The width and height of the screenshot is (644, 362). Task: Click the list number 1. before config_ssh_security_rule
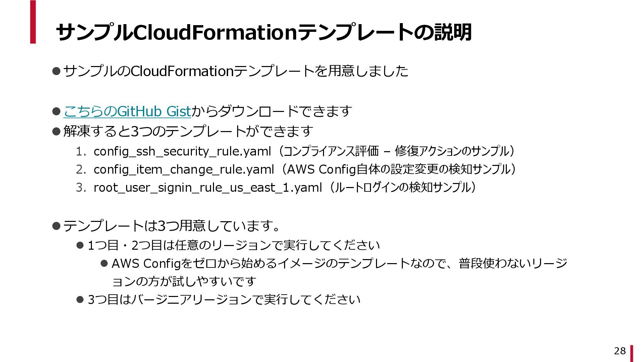coord(81,152)
